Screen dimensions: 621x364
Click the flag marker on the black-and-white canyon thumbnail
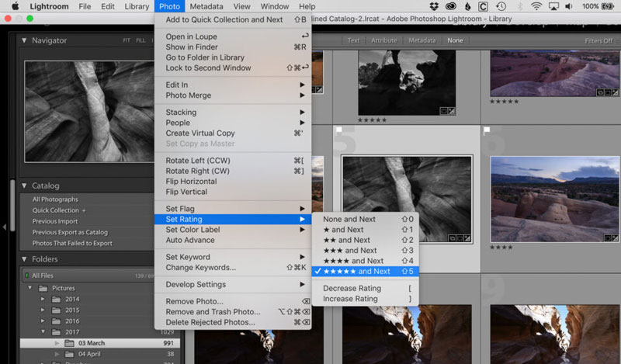click(x=339, y=130)
